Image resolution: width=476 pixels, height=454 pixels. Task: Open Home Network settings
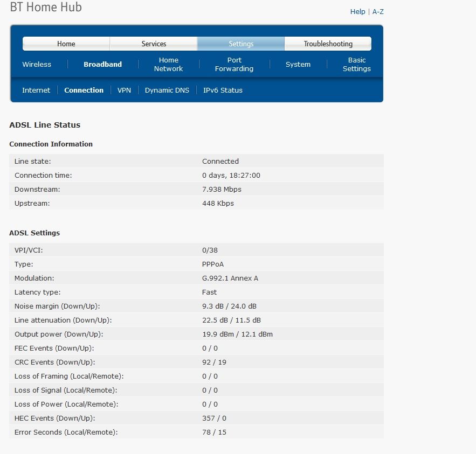(169, 64)
